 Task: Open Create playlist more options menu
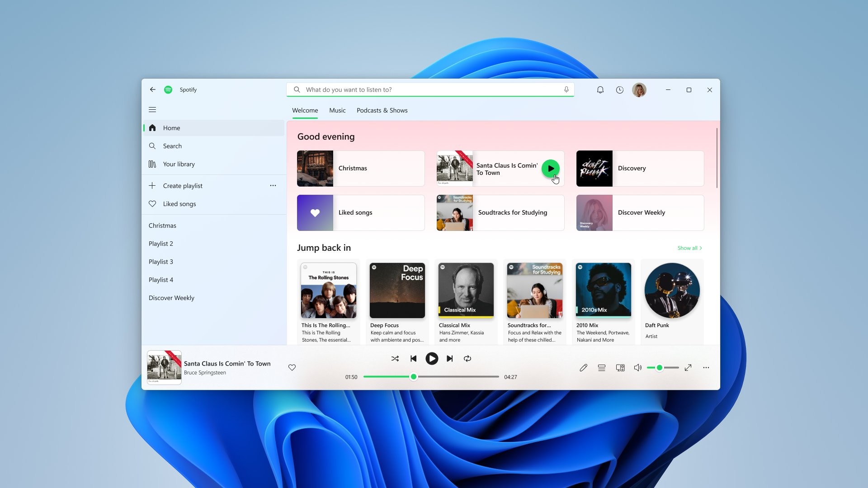(x=273, y=186)
